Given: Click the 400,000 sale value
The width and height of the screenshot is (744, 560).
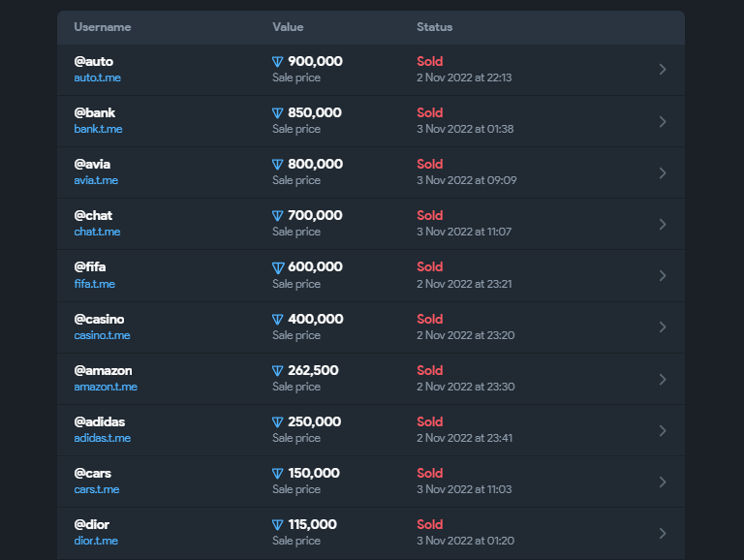Looking at the screenshot, I should coord(316,319).
